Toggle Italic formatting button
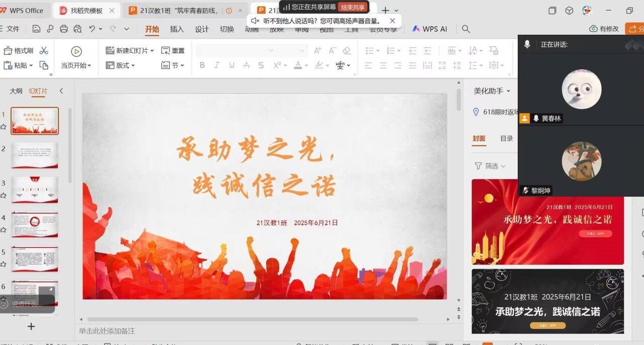Screen dimensions: 644x345 tap(217, 65)
